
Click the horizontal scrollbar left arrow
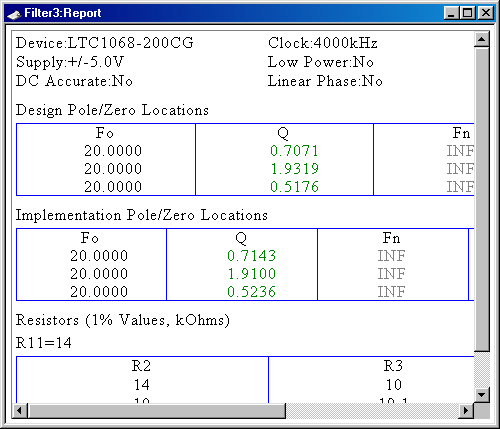pyautogui.click(x=20, y=410)
